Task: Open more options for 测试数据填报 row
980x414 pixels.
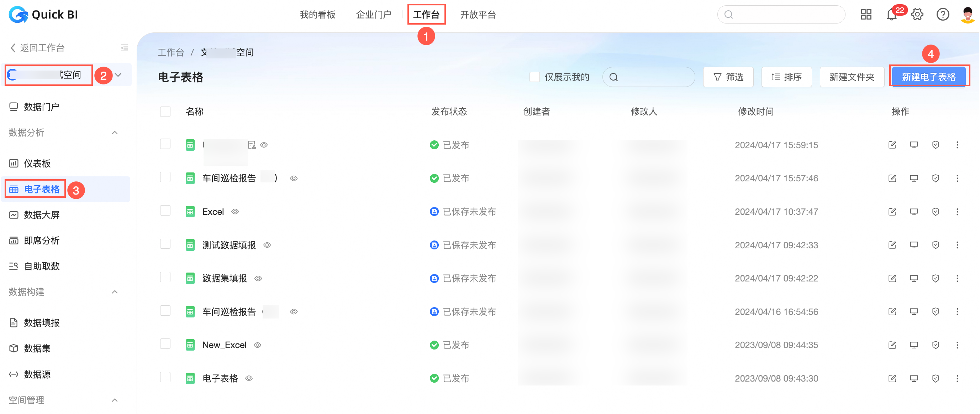Action: [957, 245]
